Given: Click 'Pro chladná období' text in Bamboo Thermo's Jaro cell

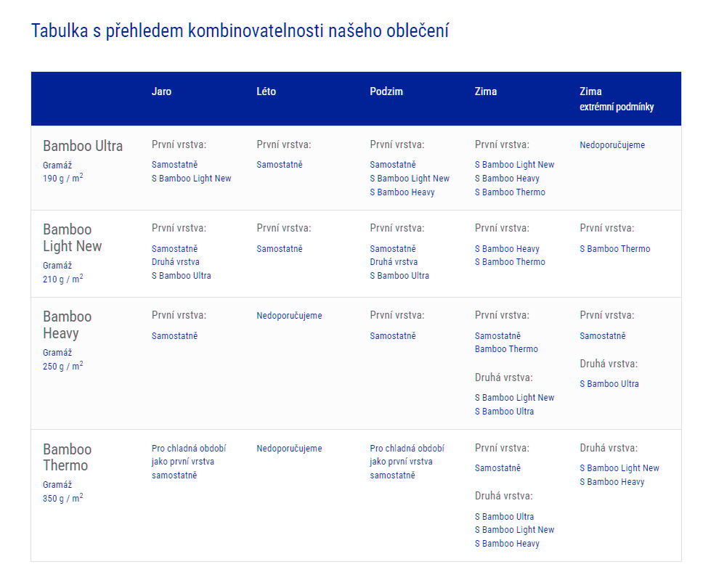Looking at the screenshot, I should tap(189, 449).
